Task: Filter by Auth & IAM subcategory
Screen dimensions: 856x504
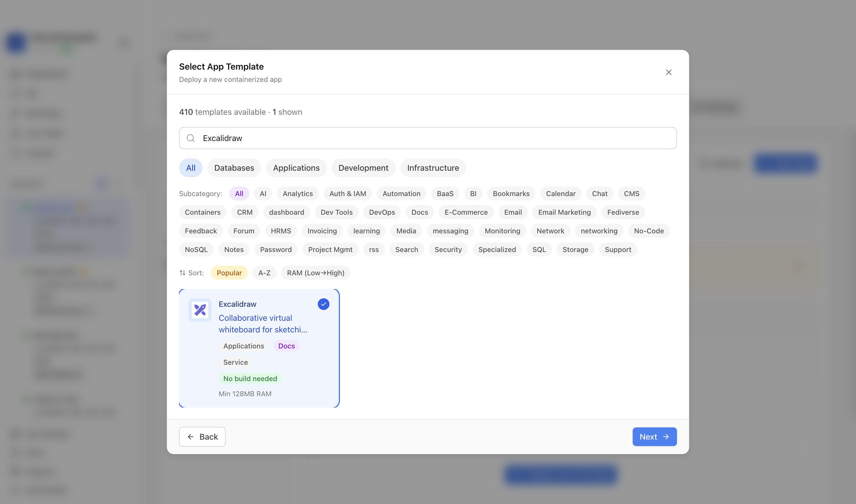Action: (x=348, y=193)
